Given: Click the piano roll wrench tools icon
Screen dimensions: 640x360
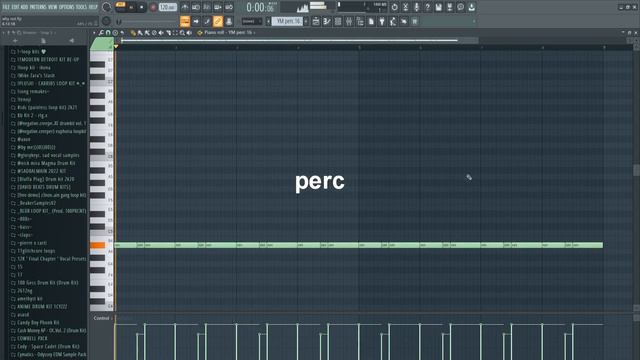Looking at the screenshot, I should (x=101, y=33).
